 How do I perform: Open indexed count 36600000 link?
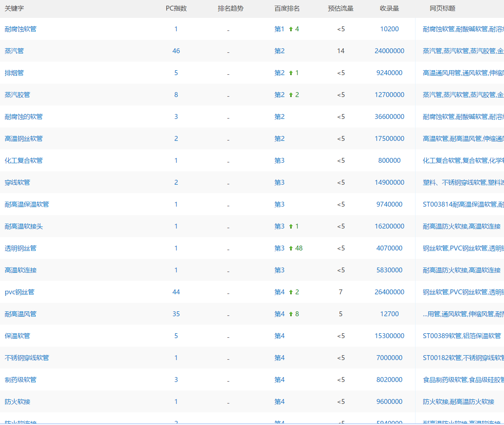click(389, 117)
